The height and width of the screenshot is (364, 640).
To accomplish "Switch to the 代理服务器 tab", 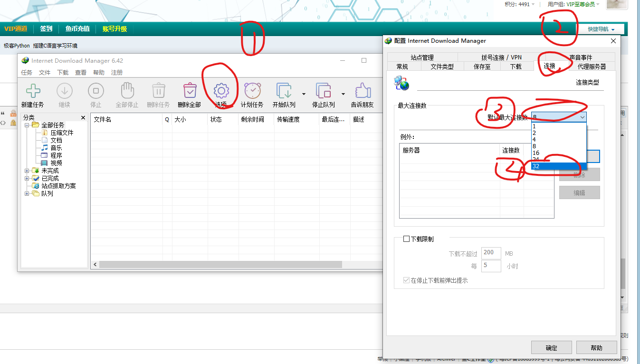I will 592,67.
